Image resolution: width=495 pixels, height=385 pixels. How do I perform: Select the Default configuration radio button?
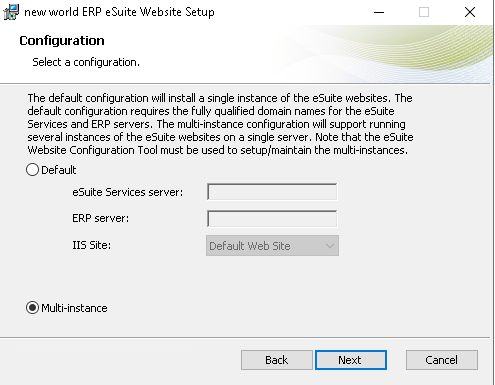32,170
